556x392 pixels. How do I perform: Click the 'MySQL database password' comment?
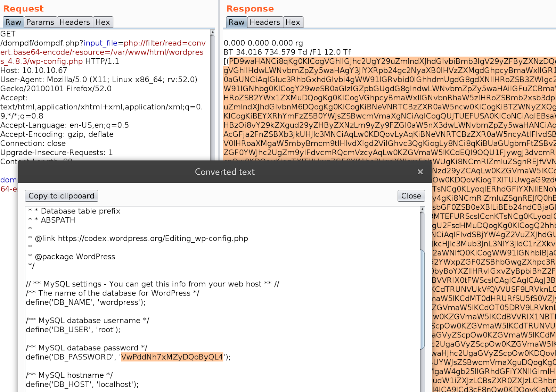point(87,348)
